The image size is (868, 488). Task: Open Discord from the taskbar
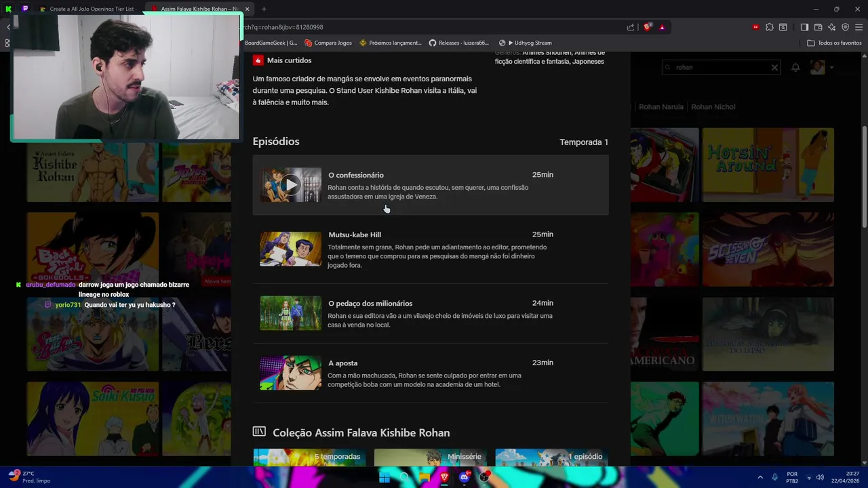(465, 477)
